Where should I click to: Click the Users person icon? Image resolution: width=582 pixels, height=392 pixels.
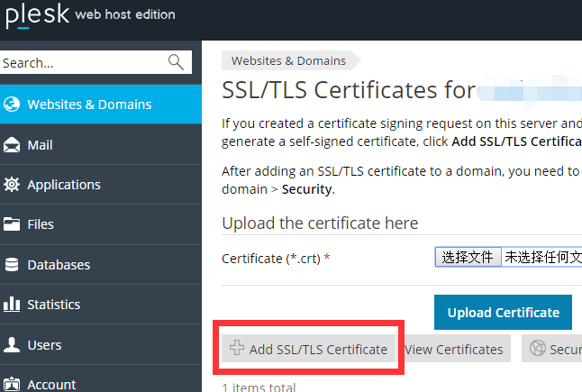tap(12, 344)
